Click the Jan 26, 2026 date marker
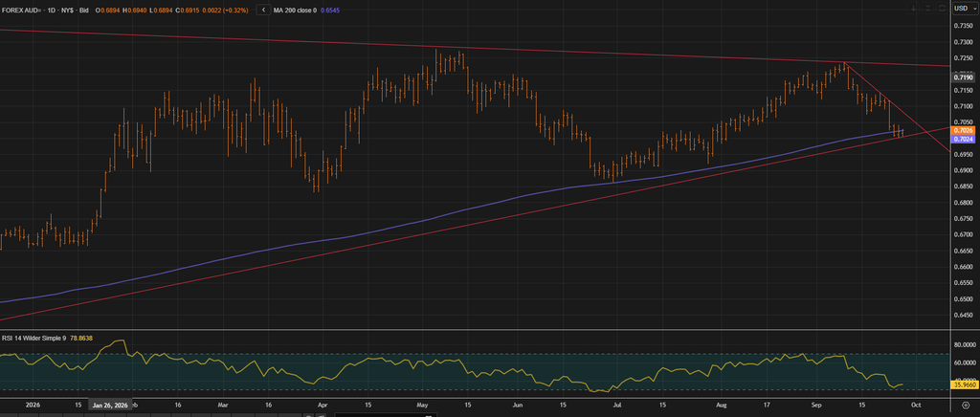 point(110,406)
